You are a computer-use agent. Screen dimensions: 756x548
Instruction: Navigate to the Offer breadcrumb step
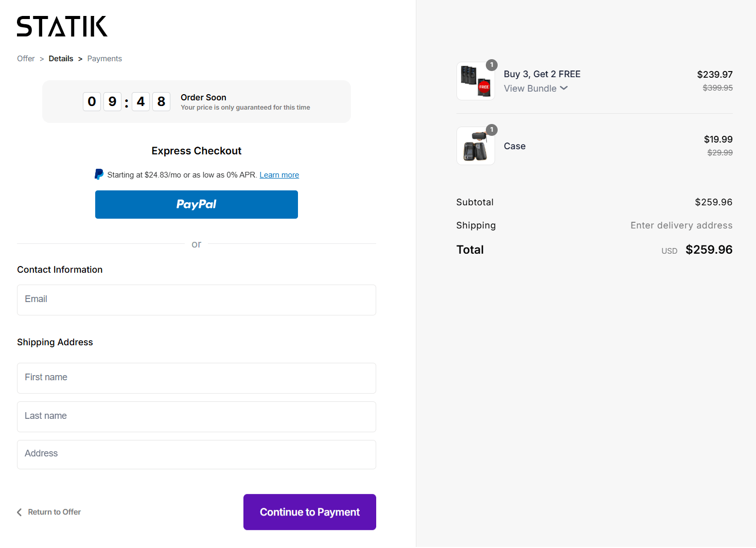[x=26, y=58]
